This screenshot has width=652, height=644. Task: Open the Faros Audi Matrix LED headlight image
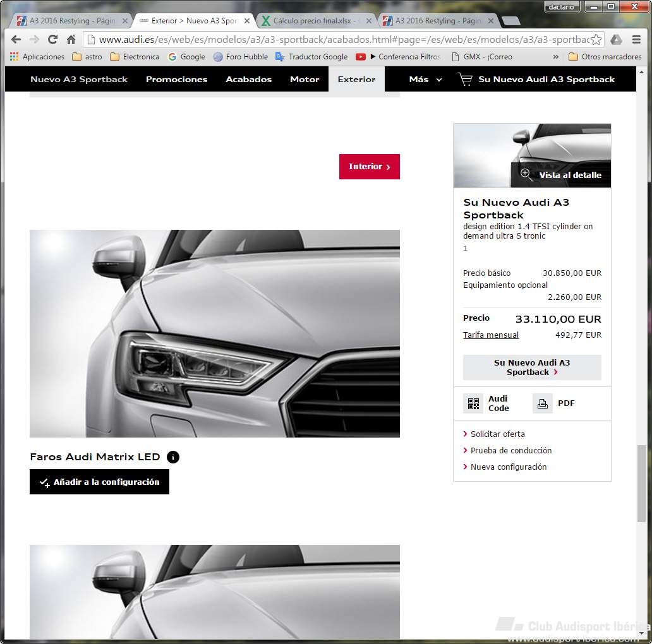pos(215,333)
